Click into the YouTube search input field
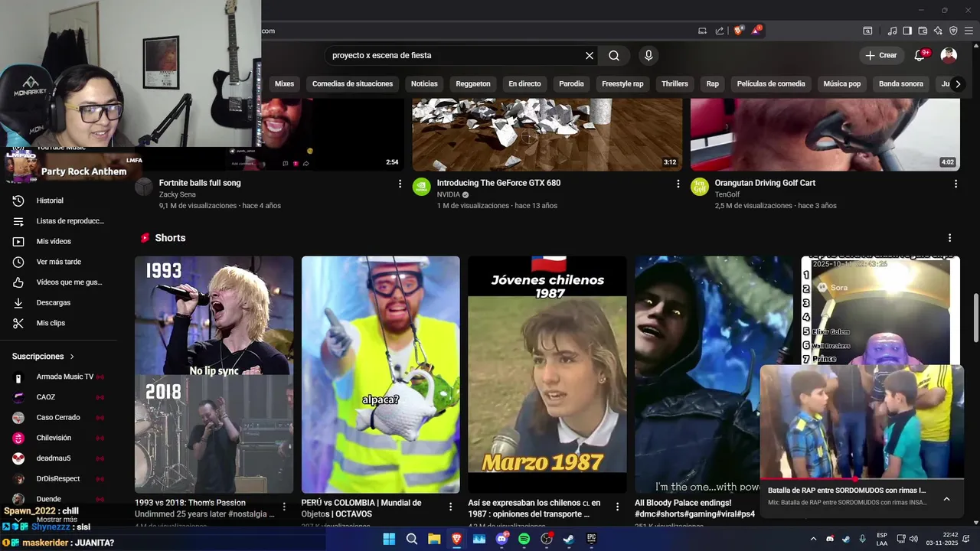Screen dimensions: 980x551 pyautogui.click(x=453, y=55)
